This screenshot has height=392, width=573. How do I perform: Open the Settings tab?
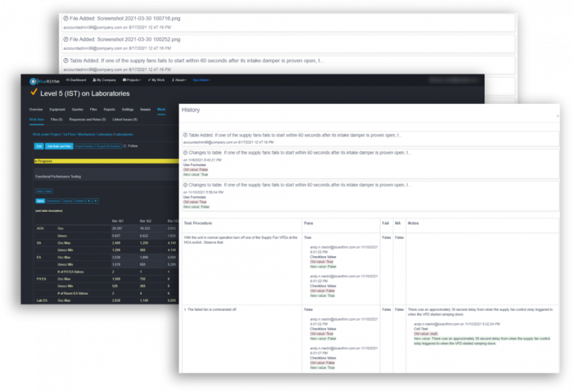[128, 109]
